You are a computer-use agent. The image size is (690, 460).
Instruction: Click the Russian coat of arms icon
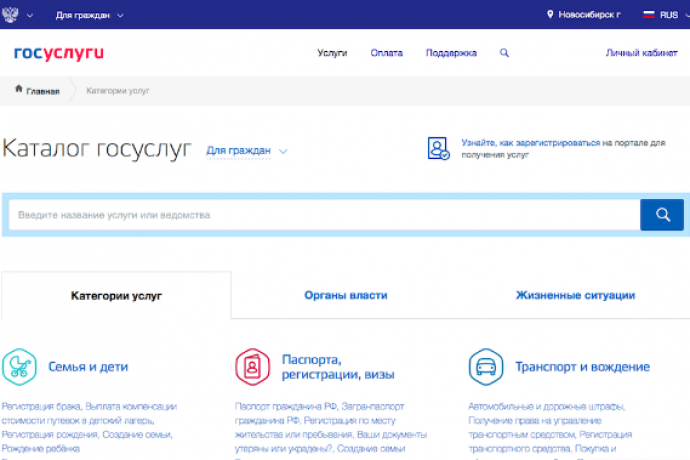pyautogui.click(x=12, y=15)
